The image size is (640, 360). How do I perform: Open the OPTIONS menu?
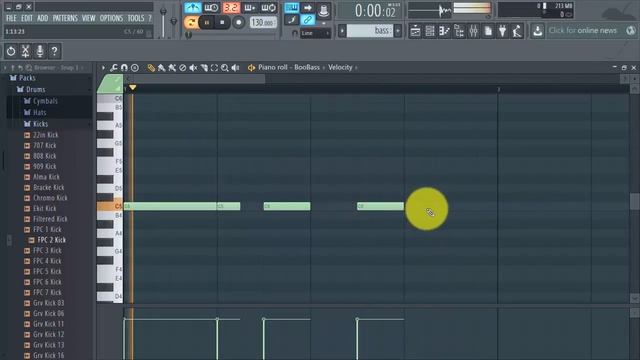(x=111, y=18)
